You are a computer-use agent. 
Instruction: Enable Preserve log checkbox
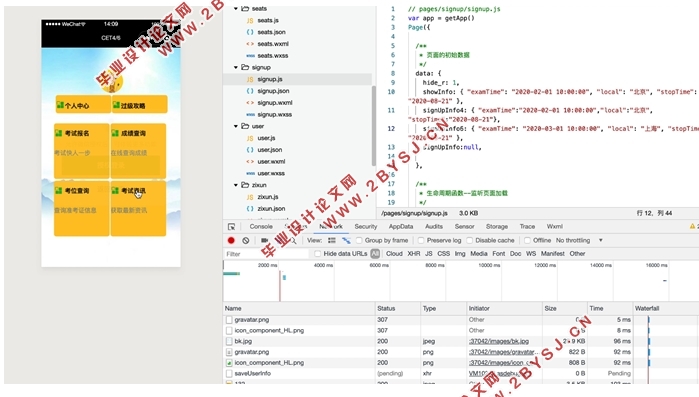(421, 240)
